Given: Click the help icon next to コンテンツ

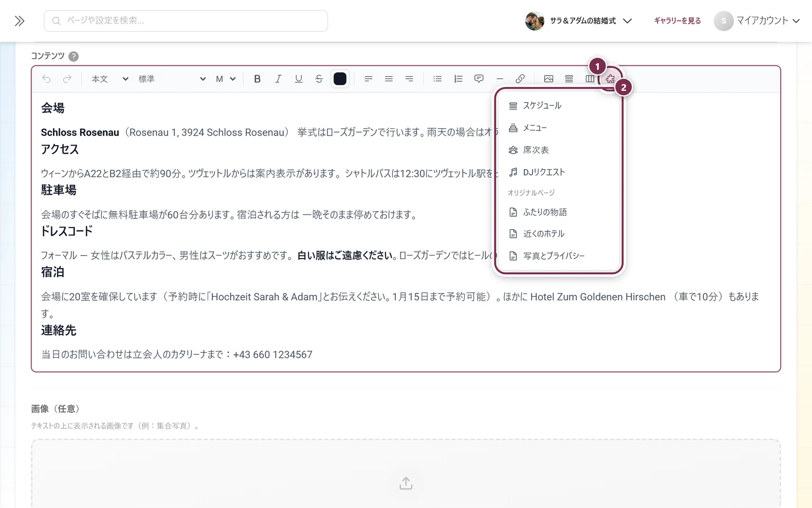Looking at the screenshot, I should click(x=74, y=56).
